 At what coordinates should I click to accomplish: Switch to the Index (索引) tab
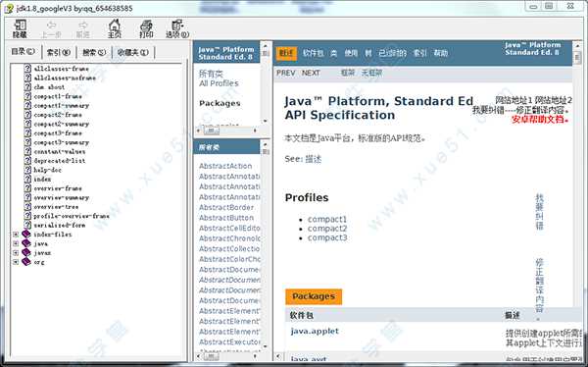point(59,53)
